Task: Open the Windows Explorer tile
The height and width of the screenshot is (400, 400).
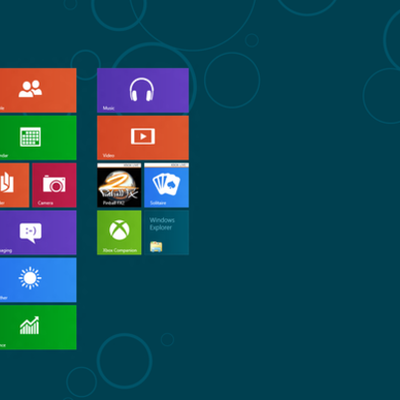Action: pos(166,232)
